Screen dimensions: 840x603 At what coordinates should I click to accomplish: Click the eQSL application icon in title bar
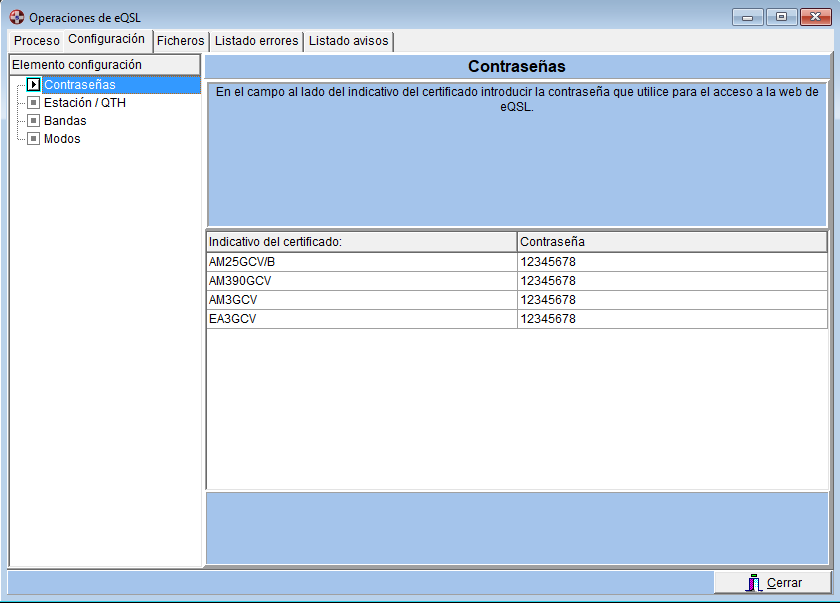(x=16, y=17)
